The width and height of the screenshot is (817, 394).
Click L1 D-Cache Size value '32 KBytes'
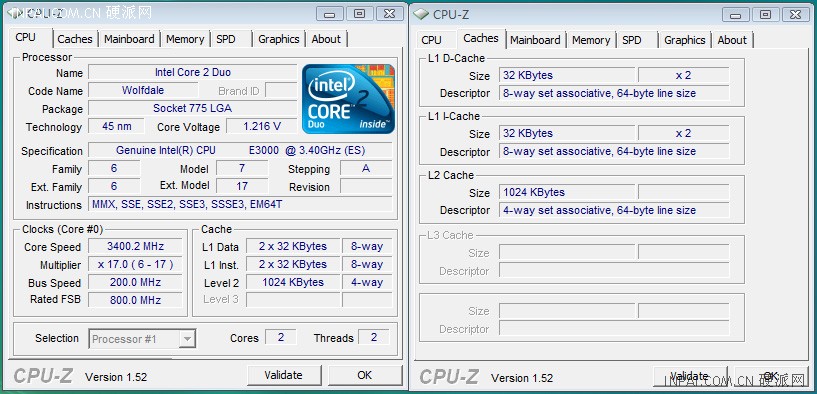tap(567, 75)
